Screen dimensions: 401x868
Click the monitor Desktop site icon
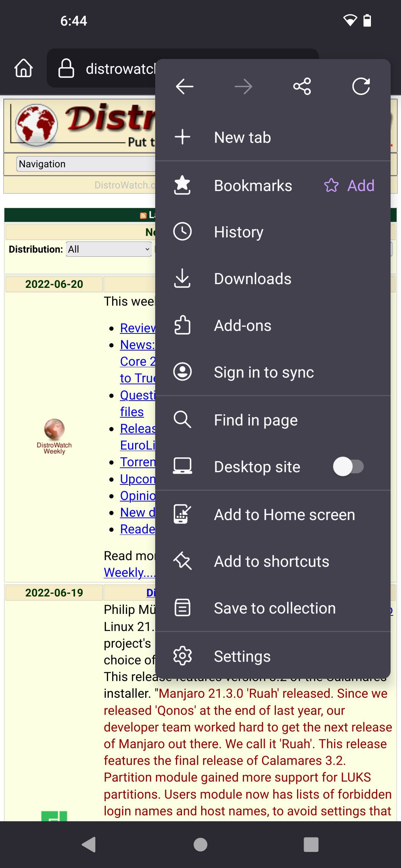[182, 466]
